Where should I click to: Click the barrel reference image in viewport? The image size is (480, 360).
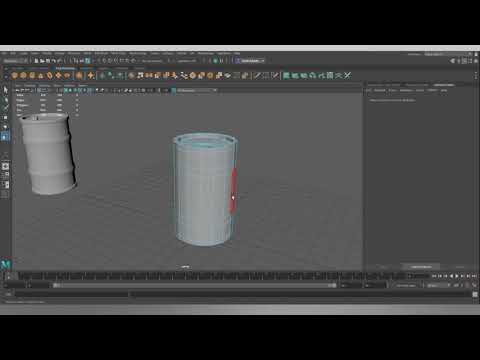[x=48, y=153]
